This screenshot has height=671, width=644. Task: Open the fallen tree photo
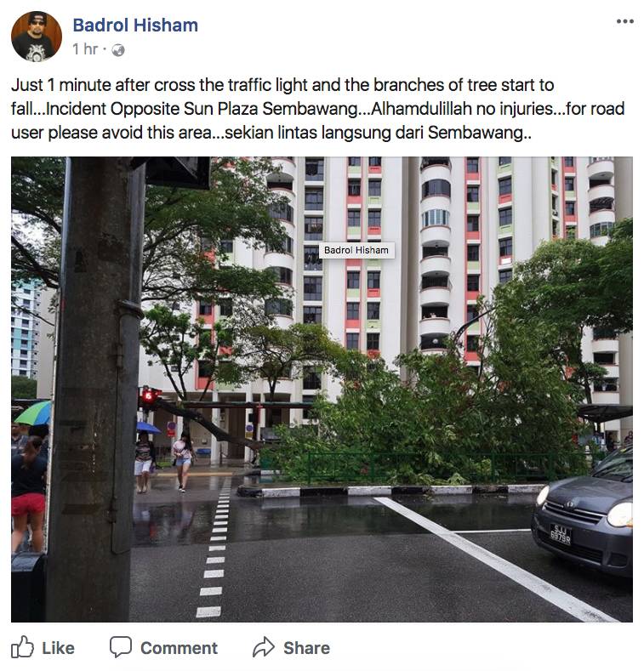pyautogui.click(x=322, y=389)
